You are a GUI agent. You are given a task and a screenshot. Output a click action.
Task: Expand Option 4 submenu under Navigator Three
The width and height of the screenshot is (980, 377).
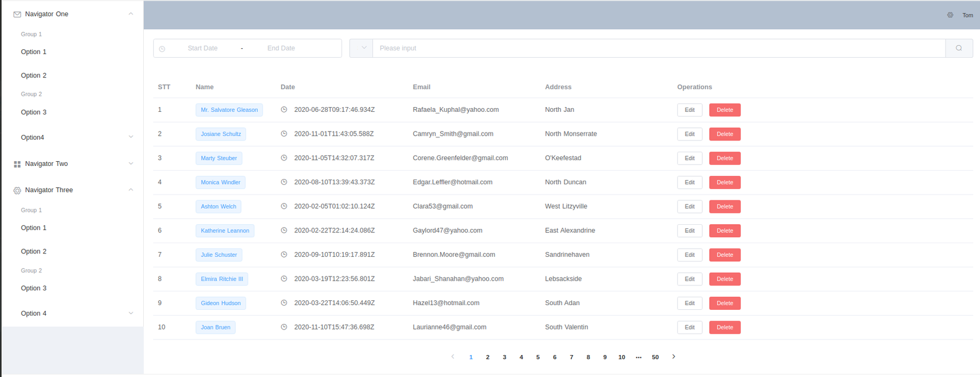(x=131, y=313)
